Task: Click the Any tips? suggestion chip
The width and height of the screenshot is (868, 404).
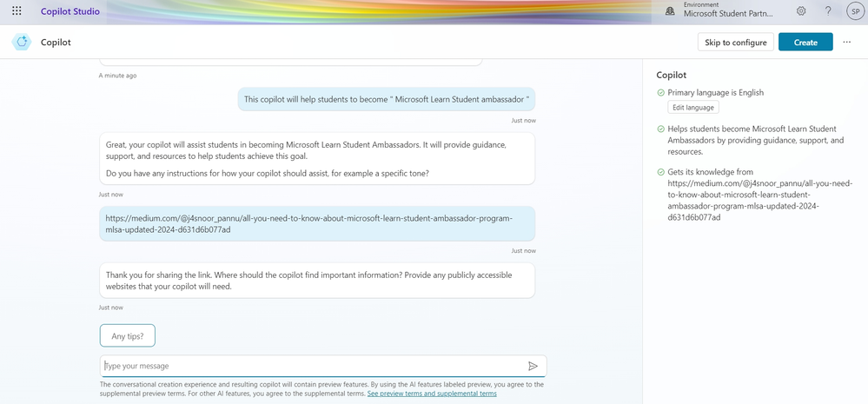Action: coord(128,336)
